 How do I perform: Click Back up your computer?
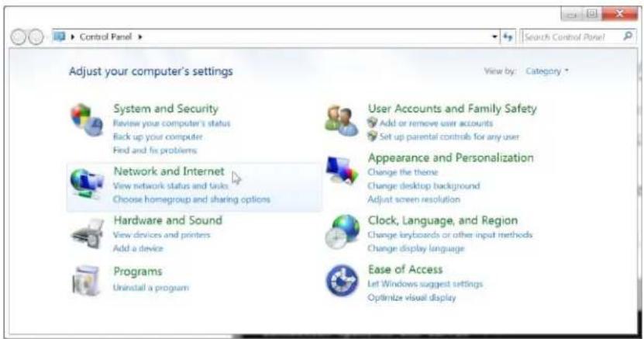[158, 137]
